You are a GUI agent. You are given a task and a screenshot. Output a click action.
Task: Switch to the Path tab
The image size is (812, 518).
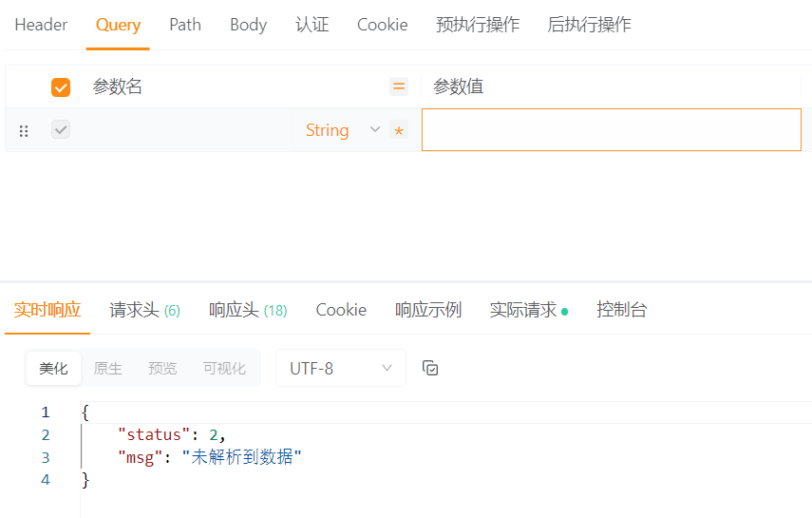click(185, 25)
